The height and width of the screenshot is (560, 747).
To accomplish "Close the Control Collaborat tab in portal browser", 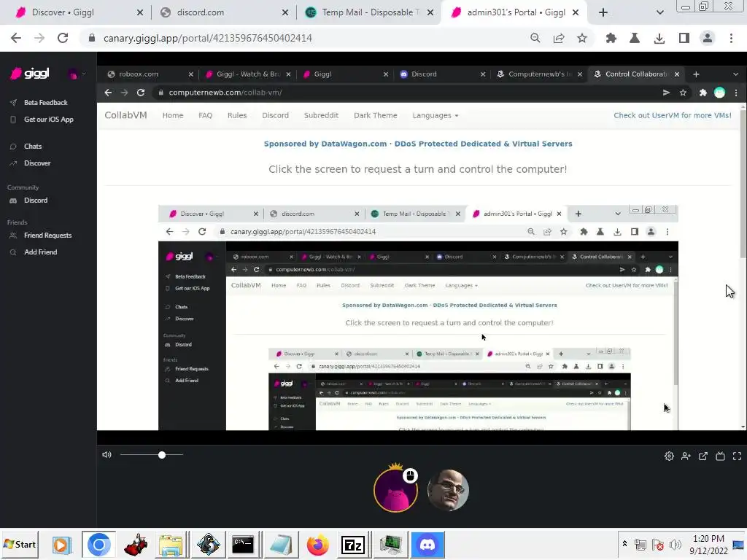I will coord(677,74).
